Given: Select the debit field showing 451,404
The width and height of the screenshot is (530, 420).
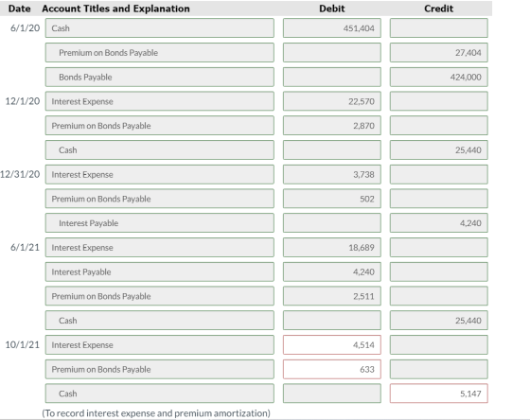Looking at the screenshot, I should [332, 28].
